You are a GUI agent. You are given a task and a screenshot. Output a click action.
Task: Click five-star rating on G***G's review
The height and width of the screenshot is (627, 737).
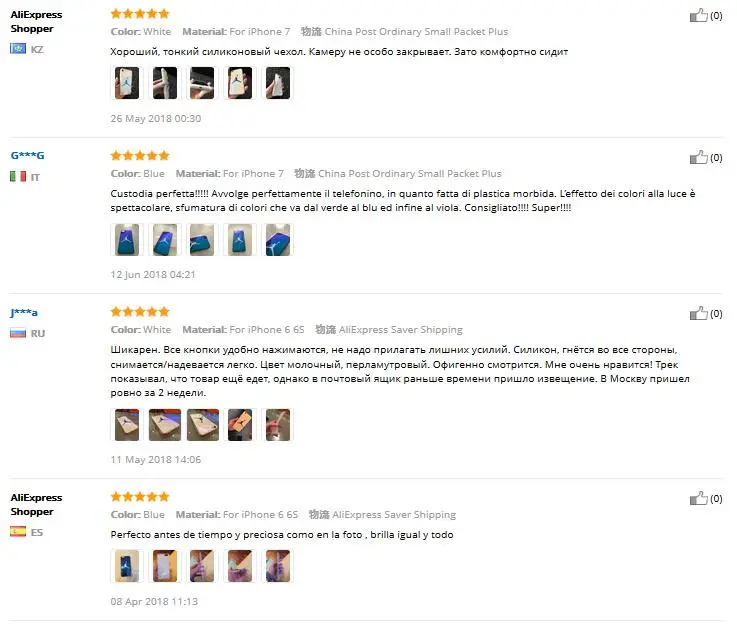click(140, 156)
